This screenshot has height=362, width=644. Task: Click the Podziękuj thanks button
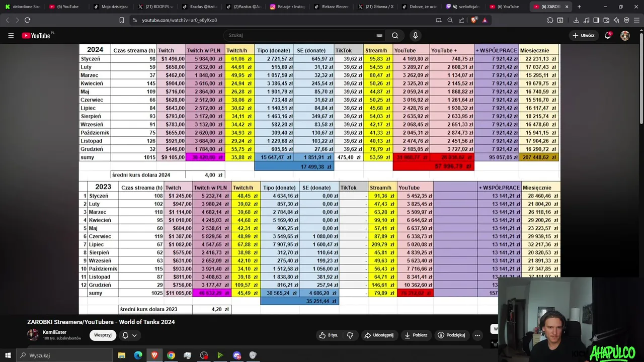[451, 335]
